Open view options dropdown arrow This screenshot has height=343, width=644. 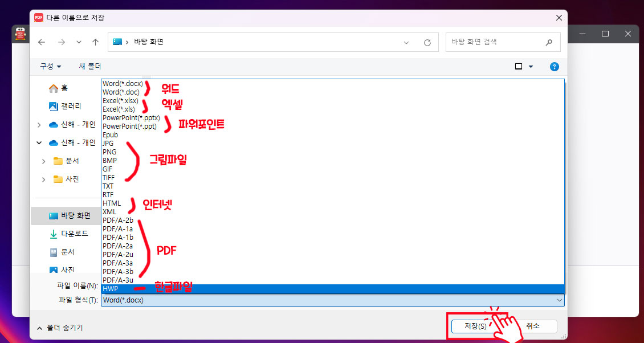coord(531,67)
